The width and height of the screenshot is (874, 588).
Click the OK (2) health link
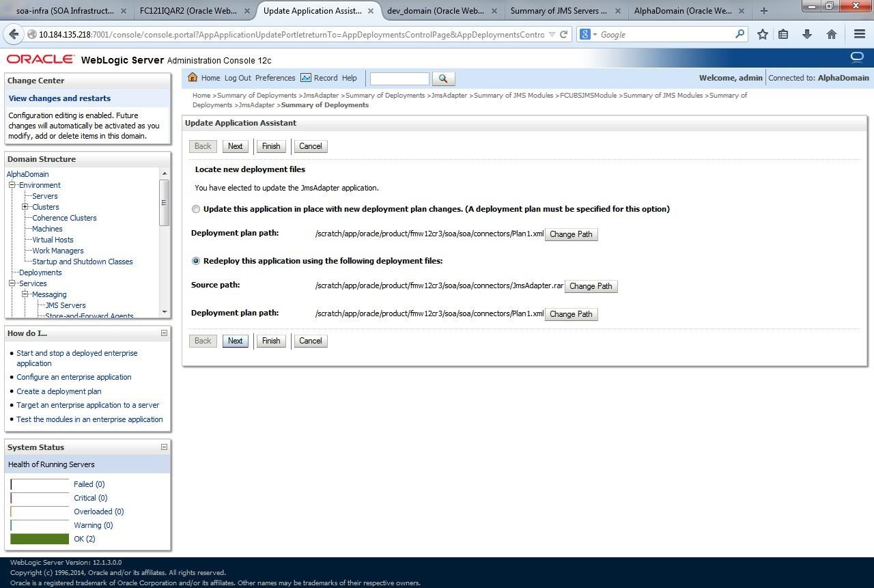[85, 539]
